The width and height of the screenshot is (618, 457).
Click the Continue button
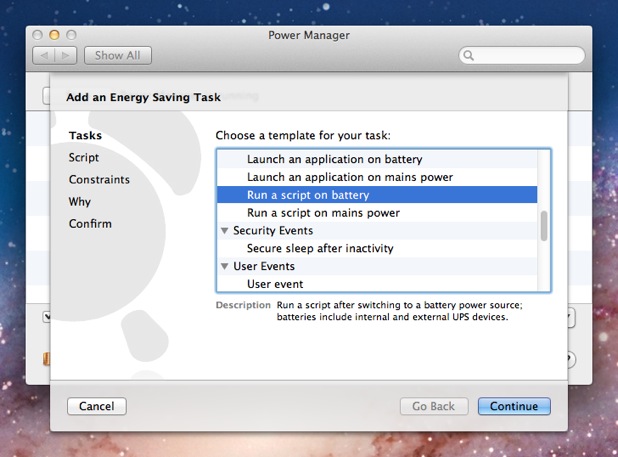(x=514, y=406)
